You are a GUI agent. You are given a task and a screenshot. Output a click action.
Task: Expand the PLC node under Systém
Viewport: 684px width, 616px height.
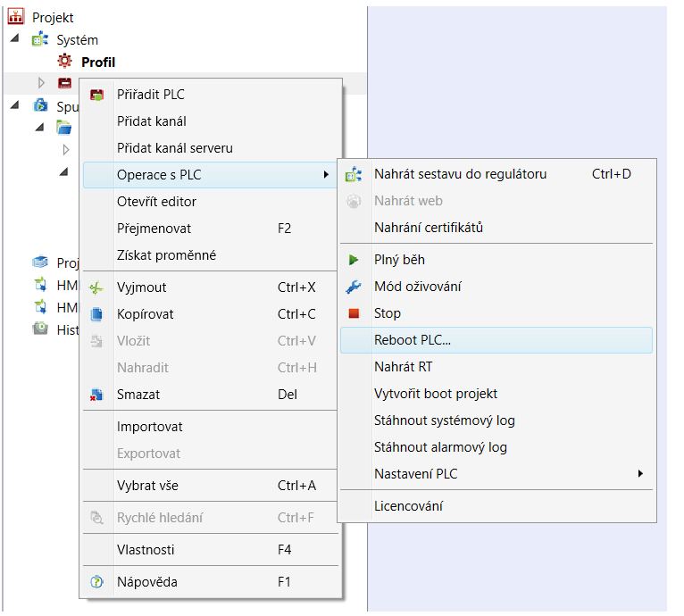[41, 83]
